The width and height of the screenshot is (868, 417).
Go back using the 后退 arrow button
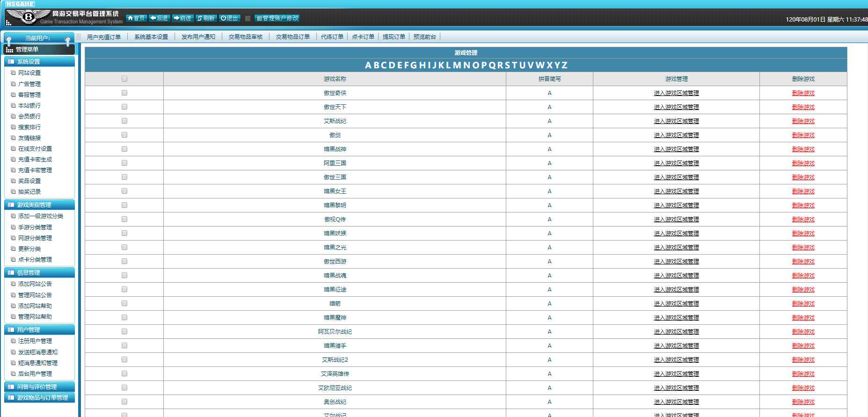click(159, 18)
